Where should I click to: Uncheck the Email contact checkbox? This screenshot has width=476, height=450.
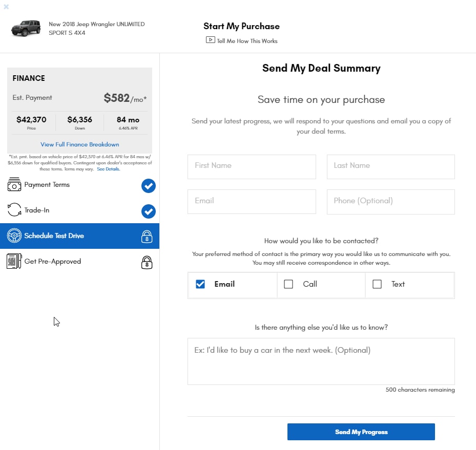(x=200, y=284)
